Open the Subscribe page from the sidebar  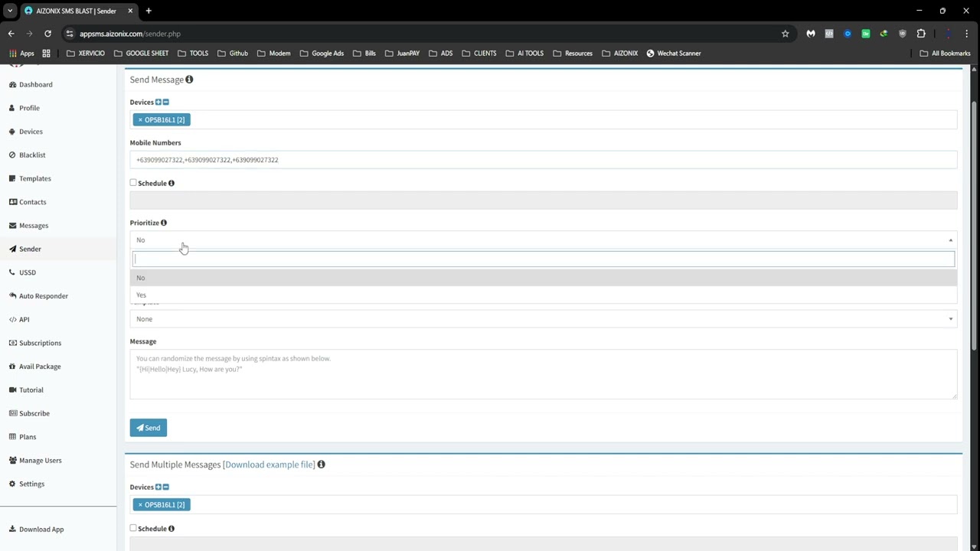click(29, 413)
